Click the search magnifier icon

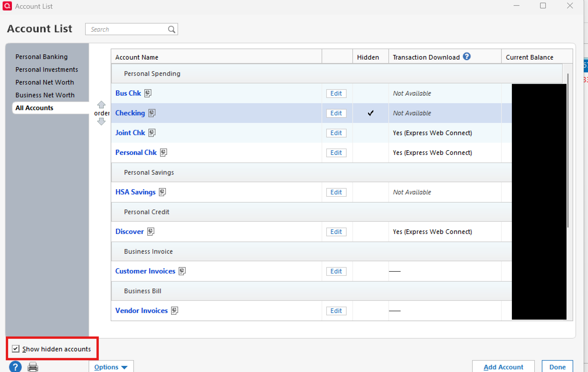click(x=171, y=29)
